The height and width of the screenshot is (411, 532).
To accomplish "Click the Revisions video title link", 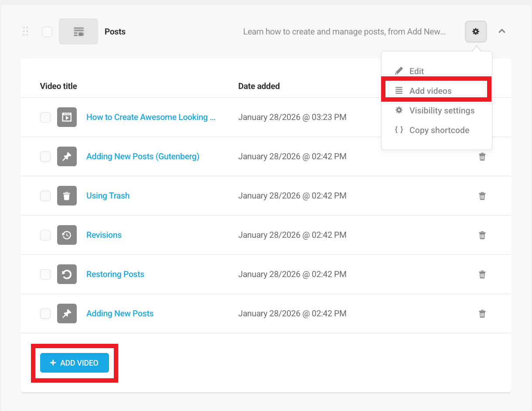I will (x=104, y=235).
